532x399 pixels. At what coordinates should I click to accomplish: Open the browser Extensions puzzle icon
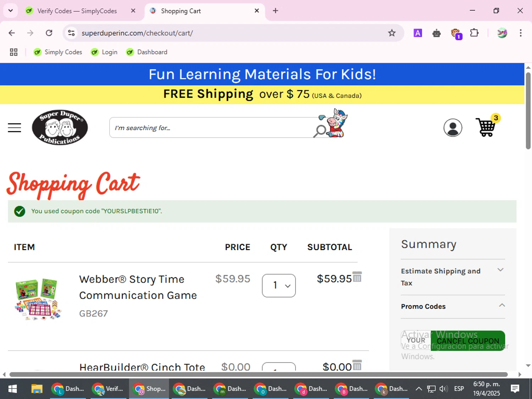pyautogui.click(x=474, y=33)
